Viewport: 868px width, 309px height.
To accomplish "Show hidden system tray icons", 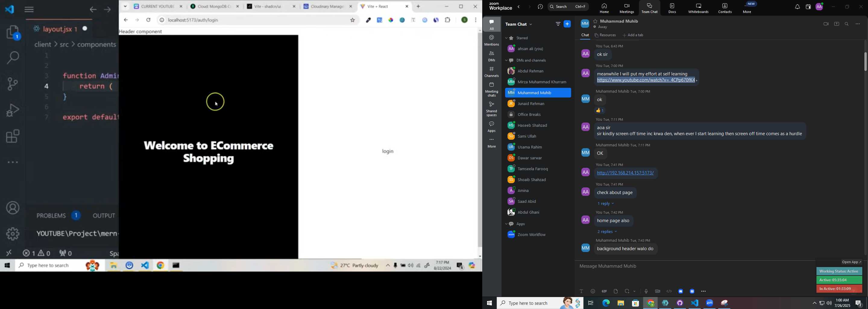I will (814, 303).
